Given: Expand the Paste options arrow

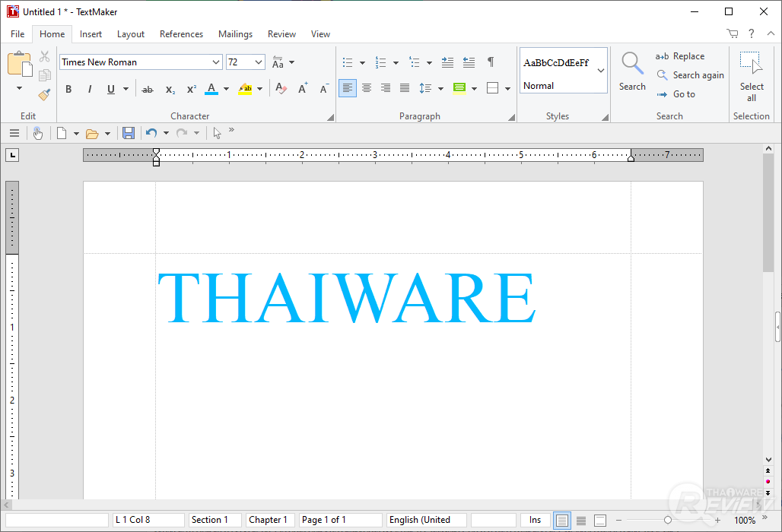Looking at the screenshot, I should pyautogui.click(x=20, y=88).
